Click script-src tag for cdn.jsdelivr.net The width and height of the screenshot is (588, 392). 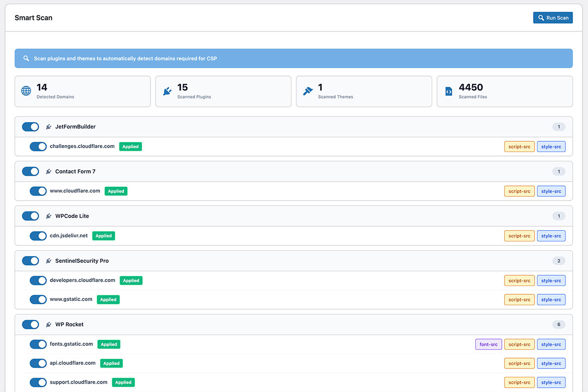click(x=519, y=235)
